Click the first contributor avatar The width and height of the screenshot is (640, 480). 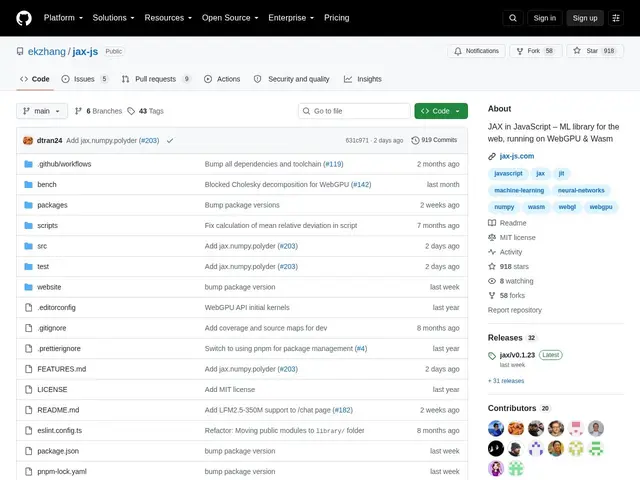click(x=496, y=429)
